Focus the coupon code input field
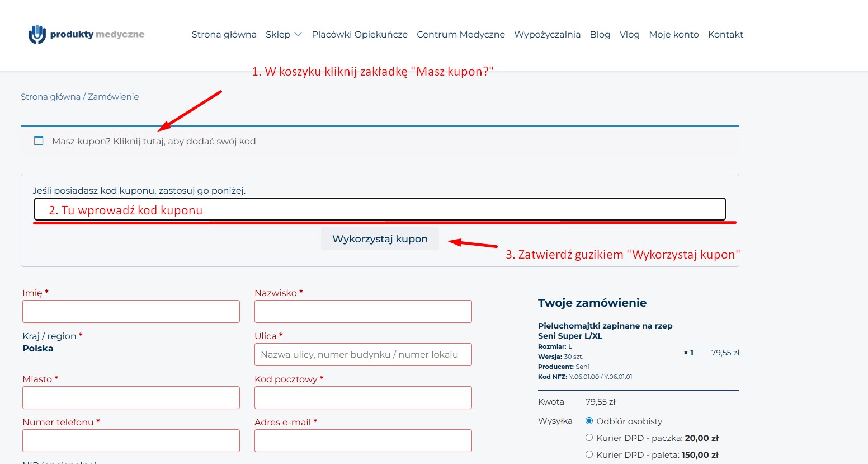The height and width of the screenshot is (464, 868). point(379,209)
